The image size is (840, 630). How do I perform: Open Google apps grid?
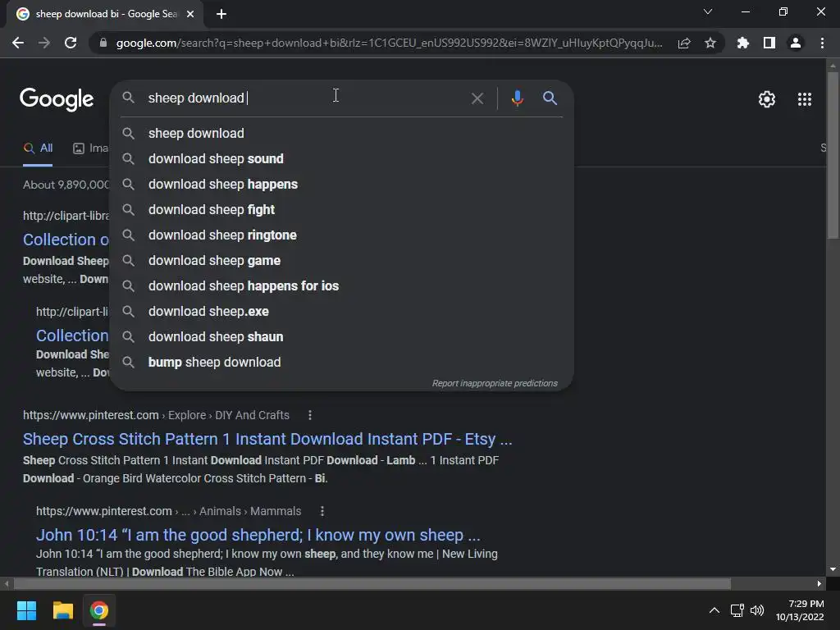(x=804, y=99)
